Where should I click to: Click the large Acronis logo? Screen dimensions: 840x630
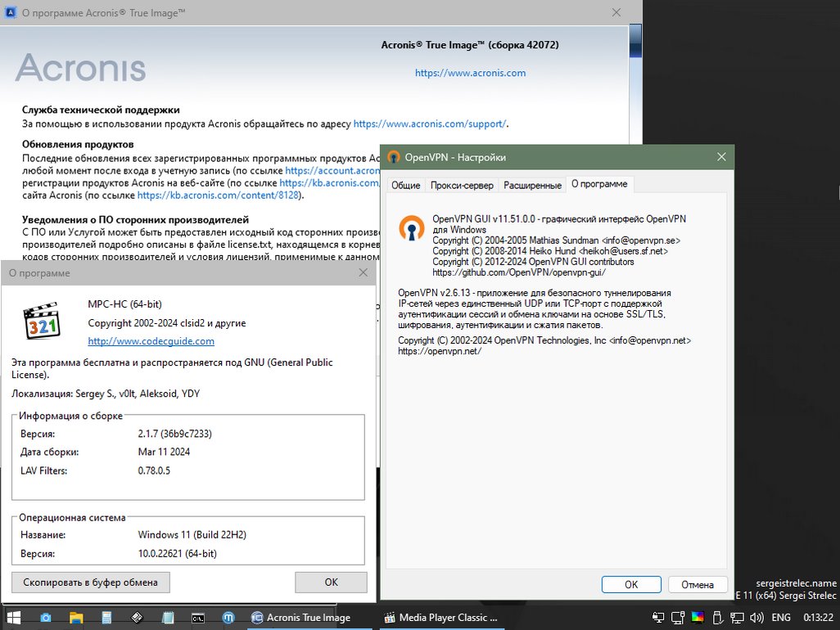tap(80, 68)
